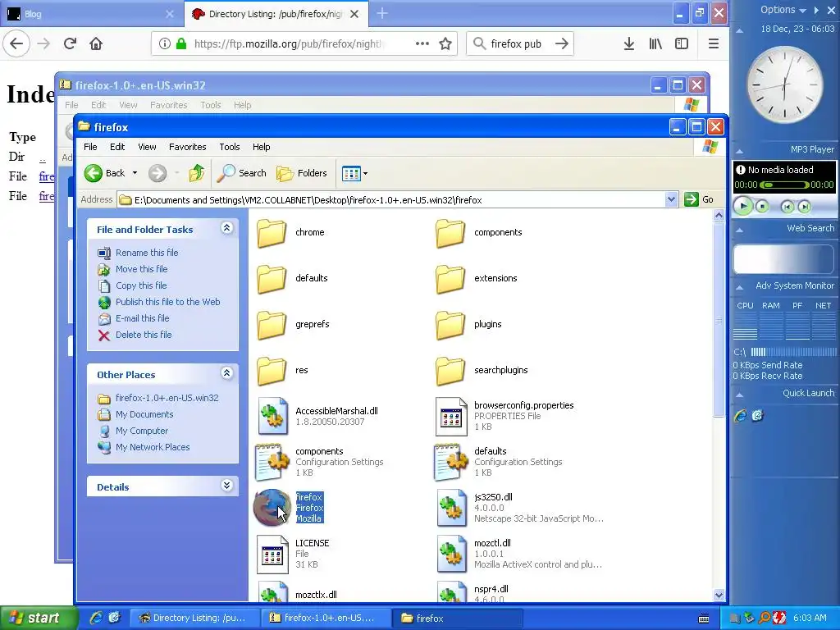Select the components Configuration Settings file icon
This screenshot has height=630, width=840.
click(272, 462)
